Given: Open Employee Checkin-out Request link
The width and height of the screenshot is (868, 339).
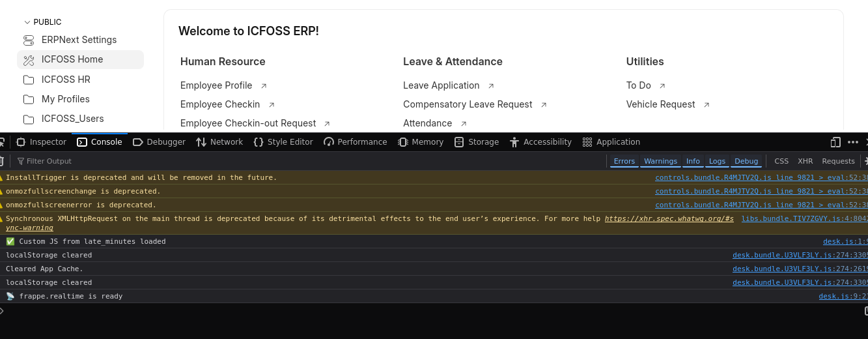Looking at the screenshot, I should point(248,123).
